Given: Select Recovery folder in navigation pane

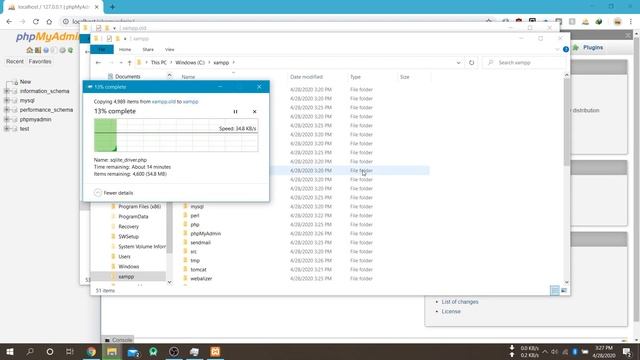Looking at the screenshot, I should [128, 227].
